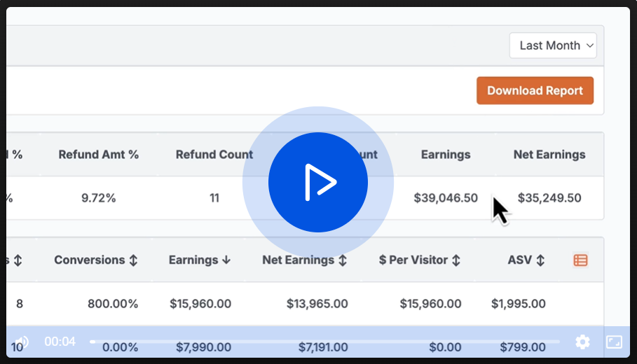
Task: Open the video player settings gear
Action: click(x=582, y=342)
